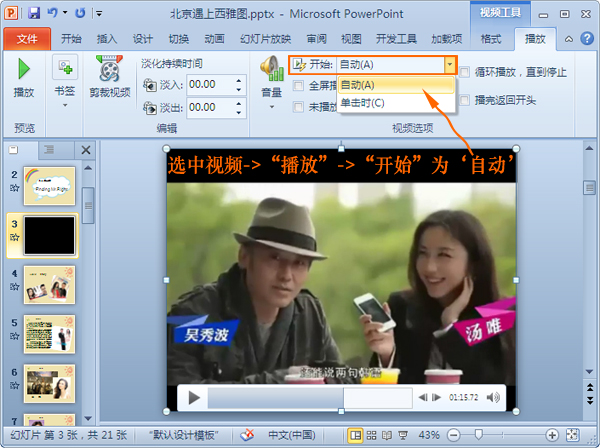The height and width of the screenshot is (448, 600).
Task: Click the Fade Out 00.00 input field
Action: tap(210, 108)
